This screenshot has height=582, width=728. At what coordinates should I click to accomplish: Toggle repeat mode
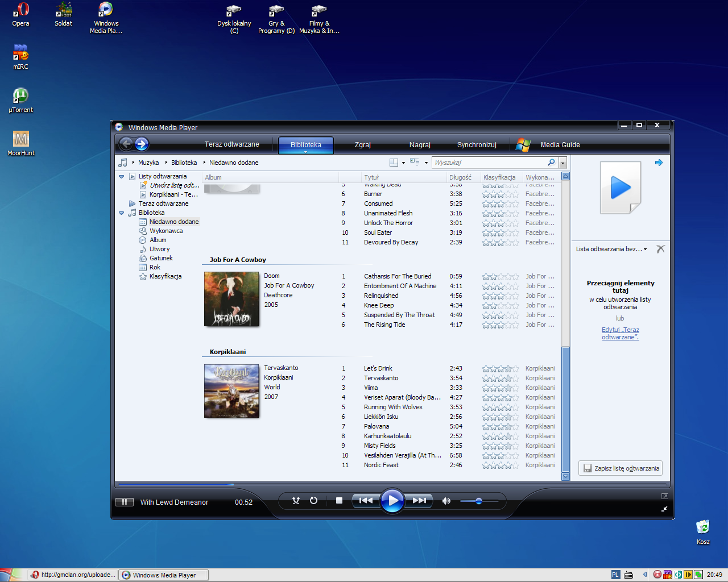coord(313,501)
